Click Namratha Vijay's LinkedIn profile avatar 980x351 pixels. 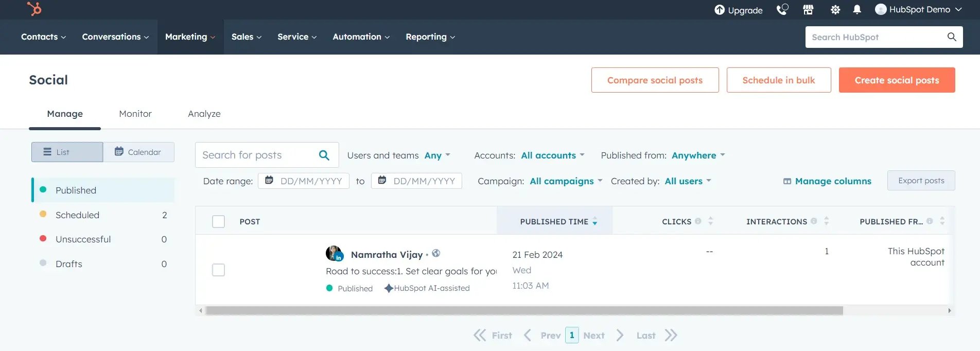pos(335,253)
